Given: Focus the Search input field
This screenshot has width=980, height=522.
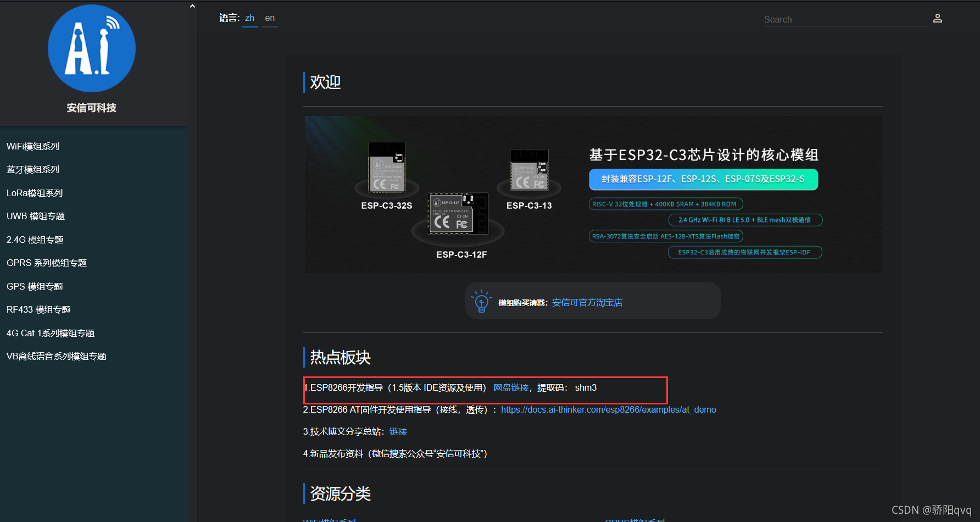Looking at the screenshot, I should (x=845, y=19).
